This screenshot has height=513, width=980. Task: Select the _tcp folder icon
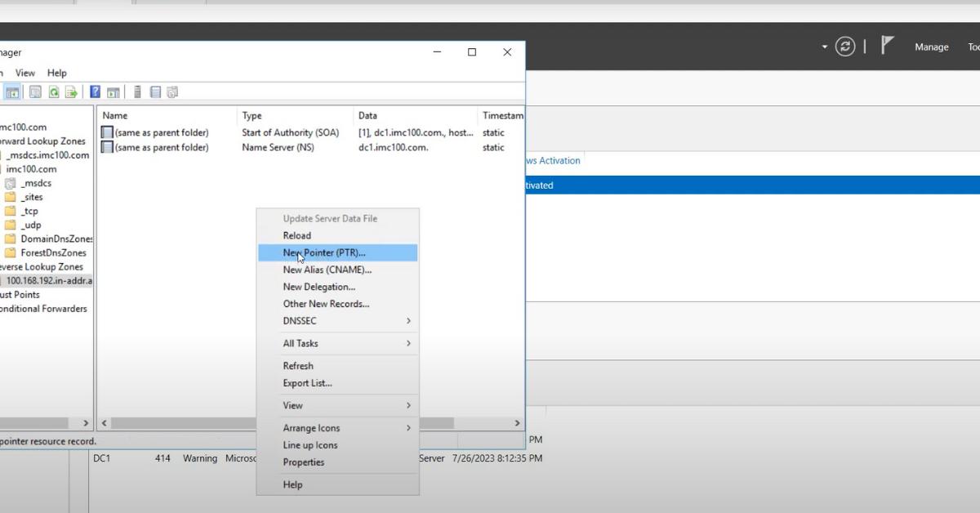point(11,211)
